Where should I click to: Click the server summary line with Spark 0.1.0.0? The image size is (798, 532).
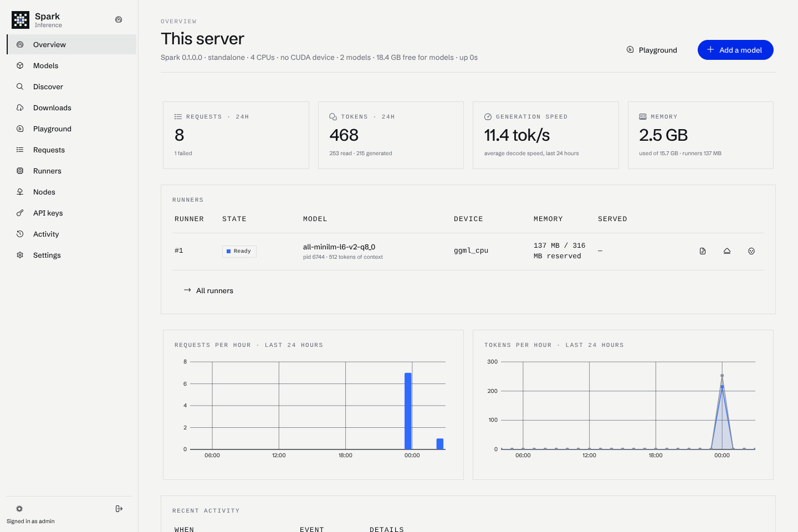[x=319, y=58]
